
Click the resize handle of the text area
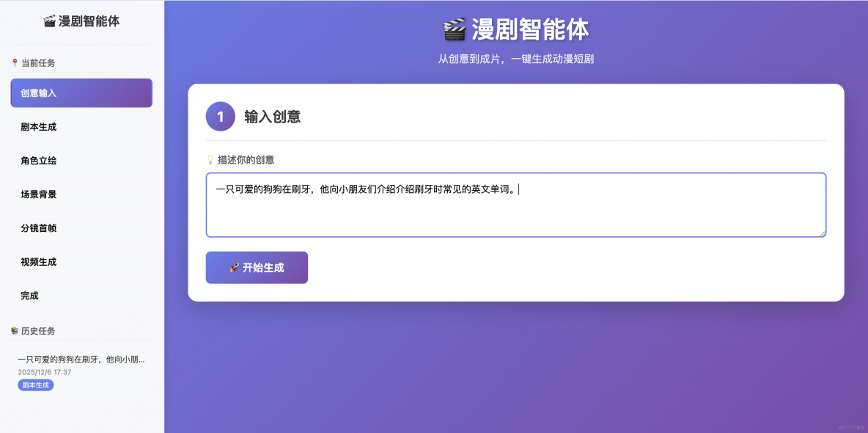click(823, 233)
